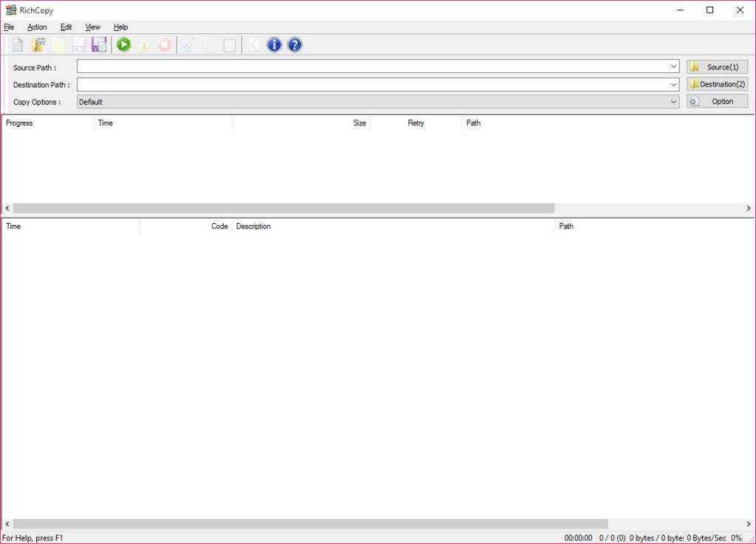Click the Destination(2) button
Viewport: 756px width, 544px height.
(x=718, y=84)
